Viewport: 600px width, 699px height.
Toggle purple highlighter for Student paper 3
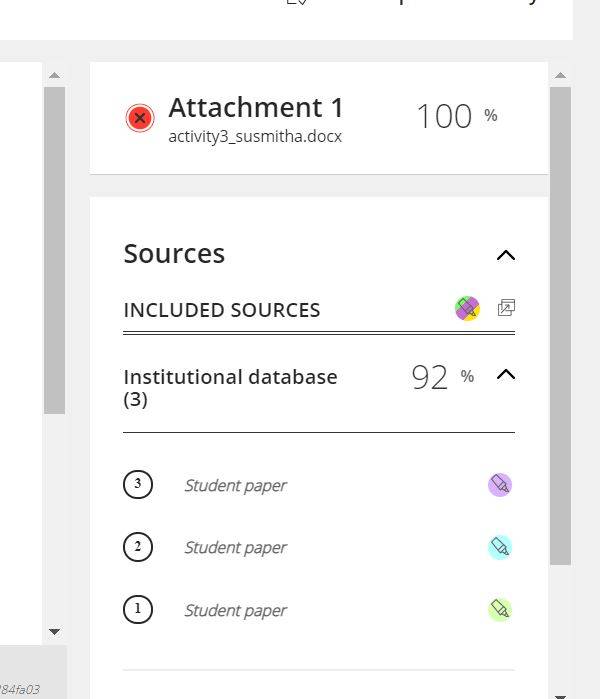pos(500,485)
